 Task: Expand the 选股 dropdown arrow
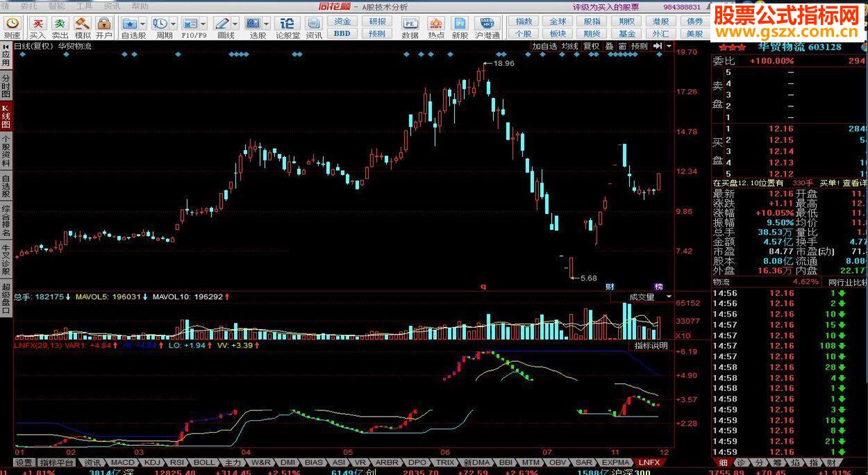point(266,24)
